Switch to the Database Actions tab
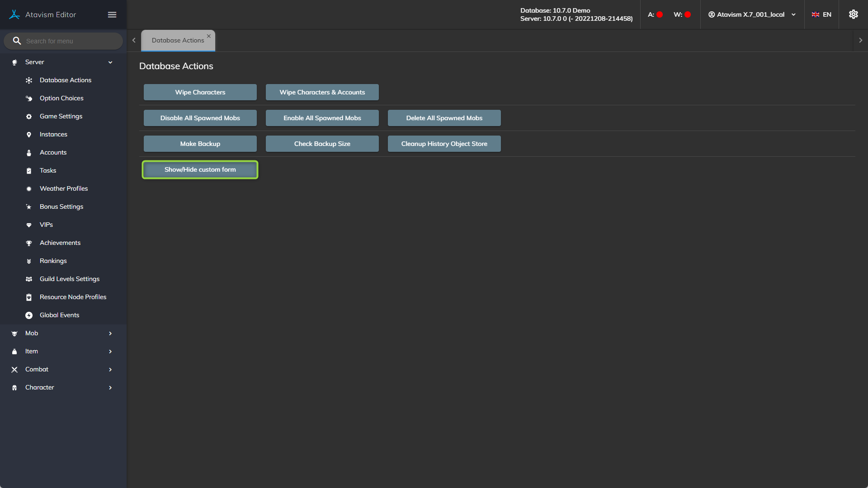This screenshot has width=868, height=488. click(x=178, y=41)
